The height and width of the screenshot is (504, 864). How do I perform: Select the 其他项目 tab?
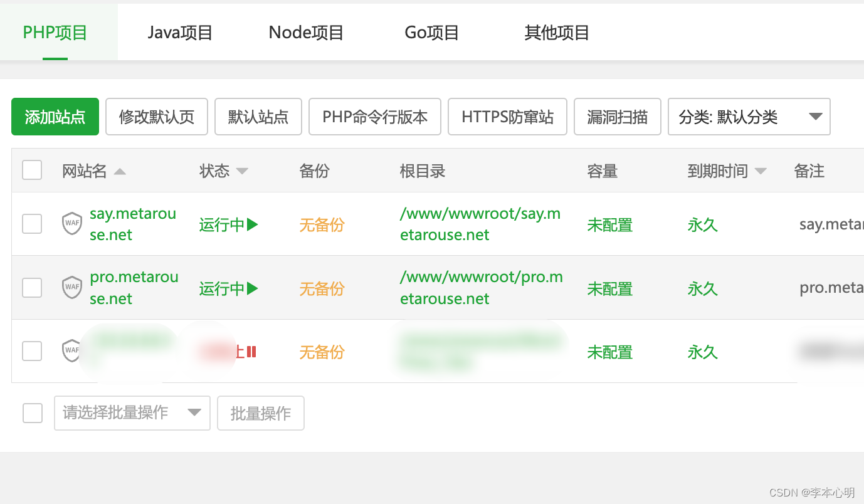coord(557,33)
